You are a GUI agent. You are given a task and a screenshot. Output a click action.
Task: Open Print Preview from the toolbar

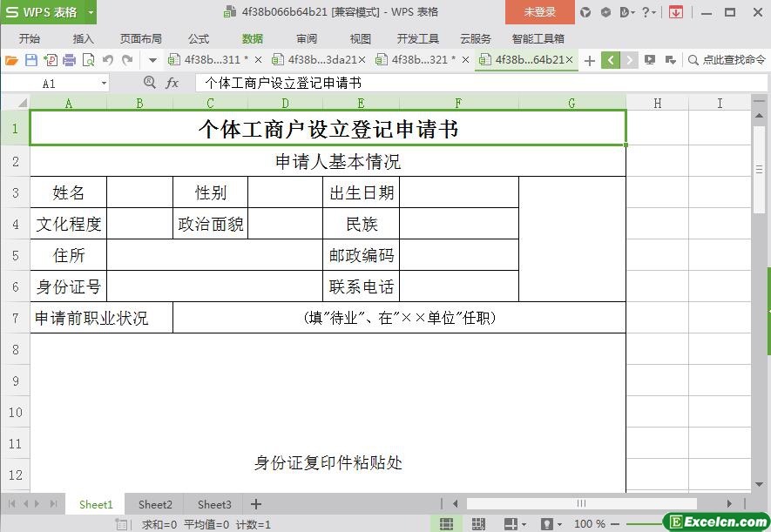tap(89, 60)
